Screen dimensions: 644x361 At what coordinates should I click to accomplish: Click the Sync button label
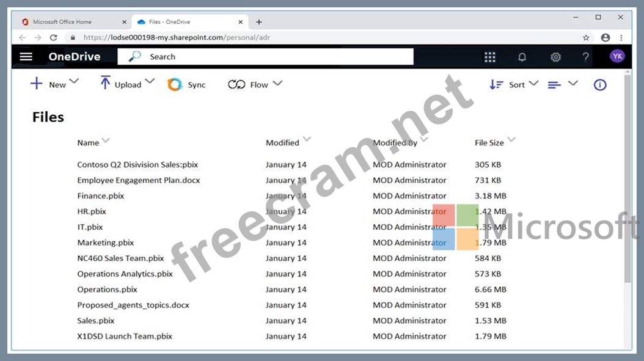[x=197, y=85]
